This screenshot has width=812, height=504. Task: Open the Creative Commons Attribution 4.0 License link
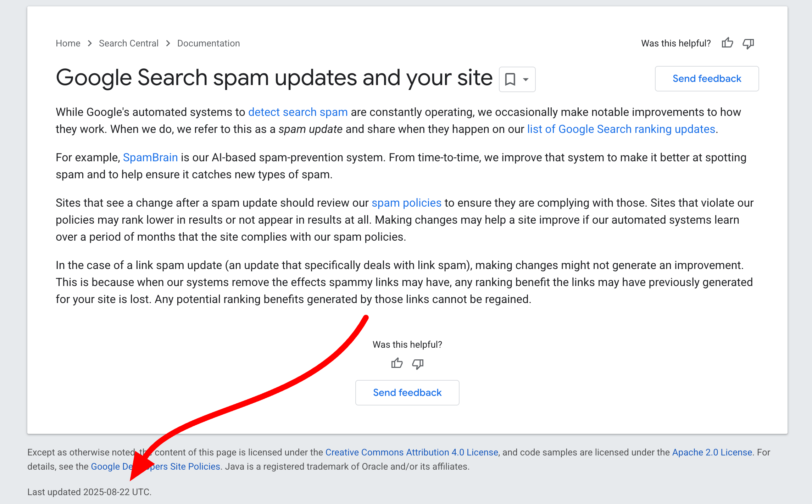pyautogui.click(x=412, y=452)
